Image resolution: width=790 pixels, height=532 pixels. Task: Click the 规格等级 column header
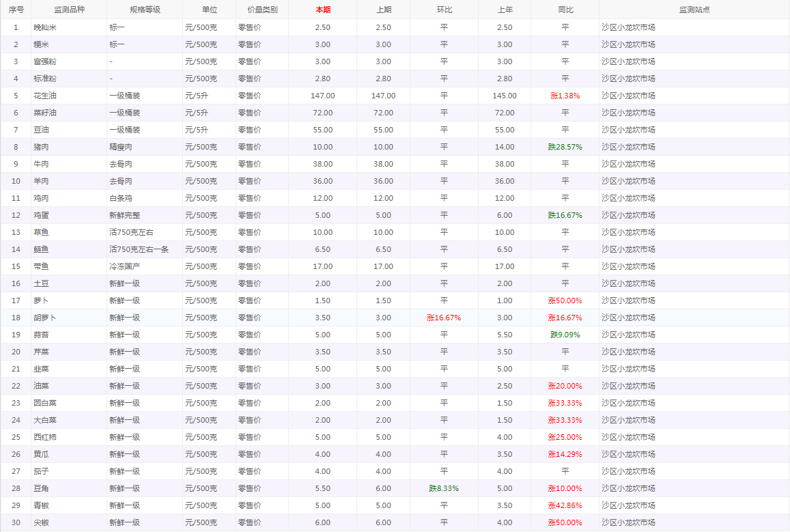tap(144, 10)
